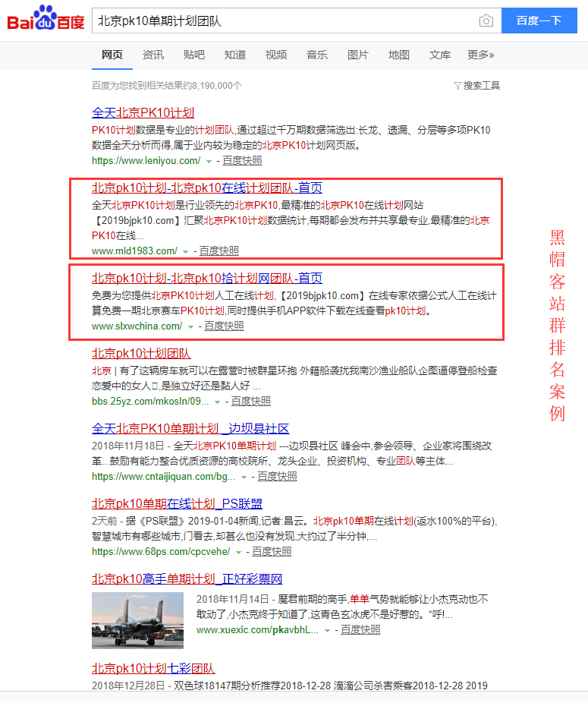
Task: Open result 北京pk10计划七彩团队
Action: [153, 669]
